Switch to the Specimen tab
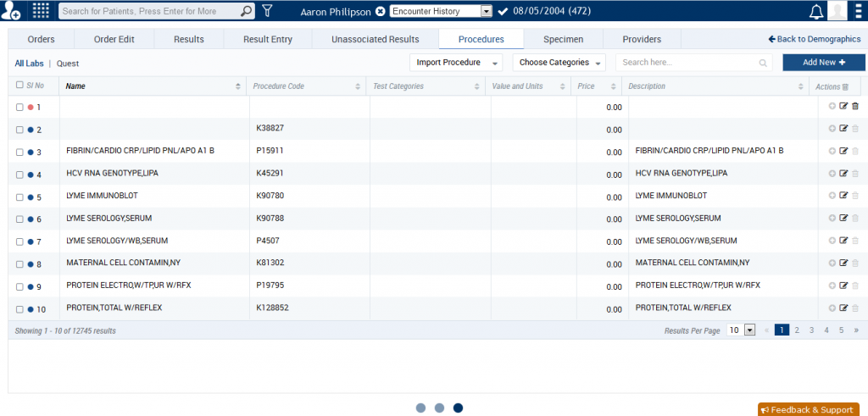This screenshot has width=868, height=416. coord(563,39)
